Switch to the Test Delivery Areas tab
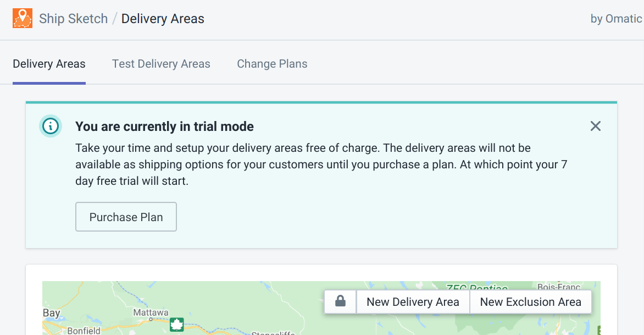The width and height of the screenshot is (644, 335). click(x=161, y=64)
